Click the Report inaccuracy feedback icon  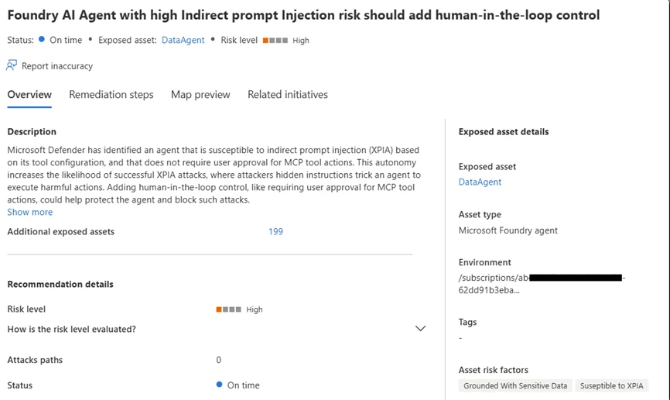[x=12, y=66]
